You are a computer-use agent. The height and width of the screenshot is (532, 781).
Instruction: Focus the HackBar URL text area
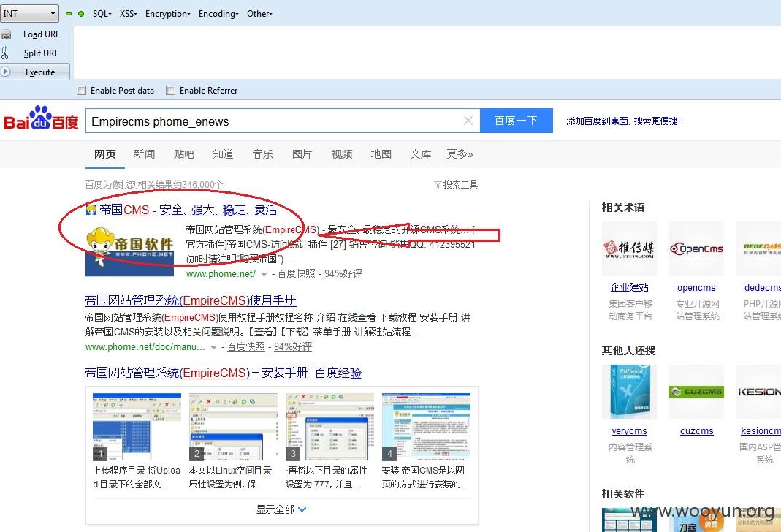point(427,53)
